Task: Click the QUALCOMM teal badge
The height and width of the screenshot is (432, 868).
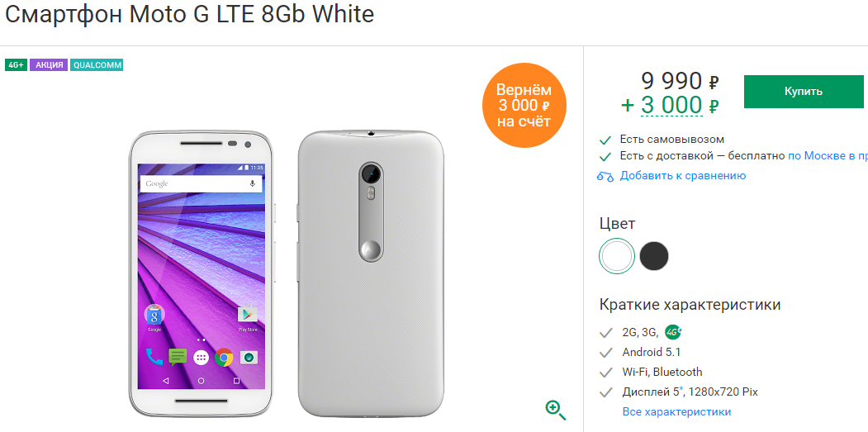Action: (97, 64)
